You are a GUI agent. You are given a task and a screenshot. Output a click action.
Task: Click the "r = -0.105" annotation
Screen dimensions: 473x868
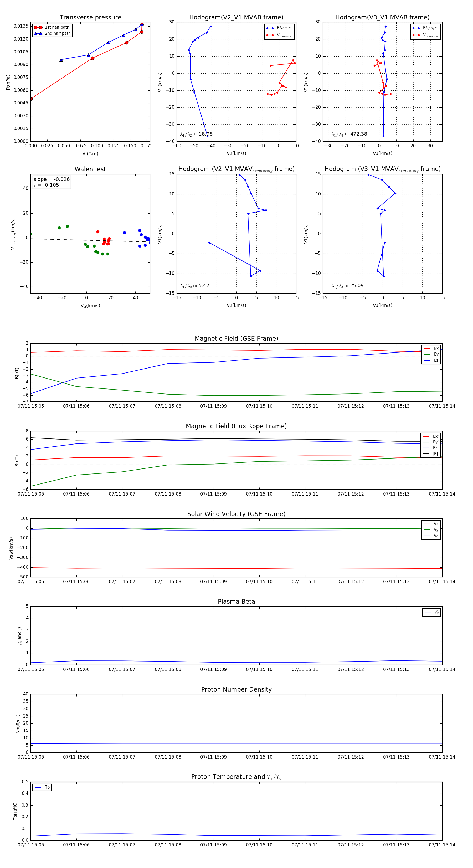coord(47,185)
